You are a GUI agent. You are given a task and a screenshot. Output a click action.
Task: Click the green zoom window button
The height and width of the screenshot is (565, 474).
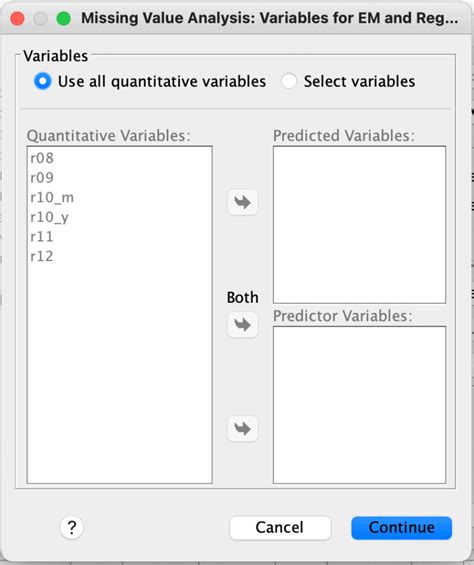click(x=64, y=19)
